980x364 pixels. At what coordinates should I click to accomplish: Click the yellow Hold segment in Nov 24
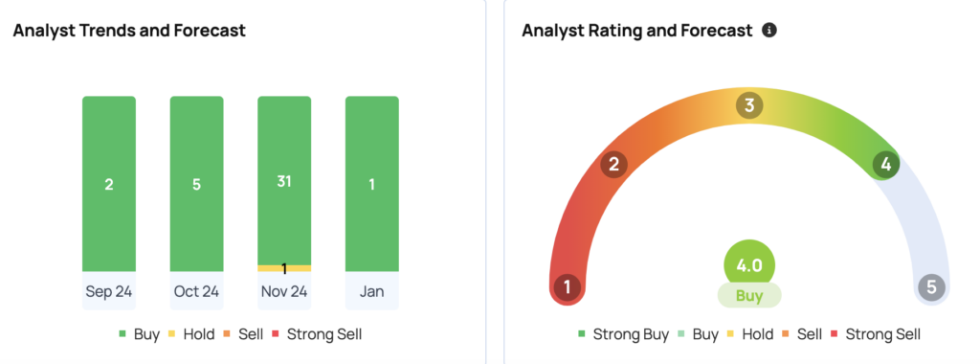point(284,268)
